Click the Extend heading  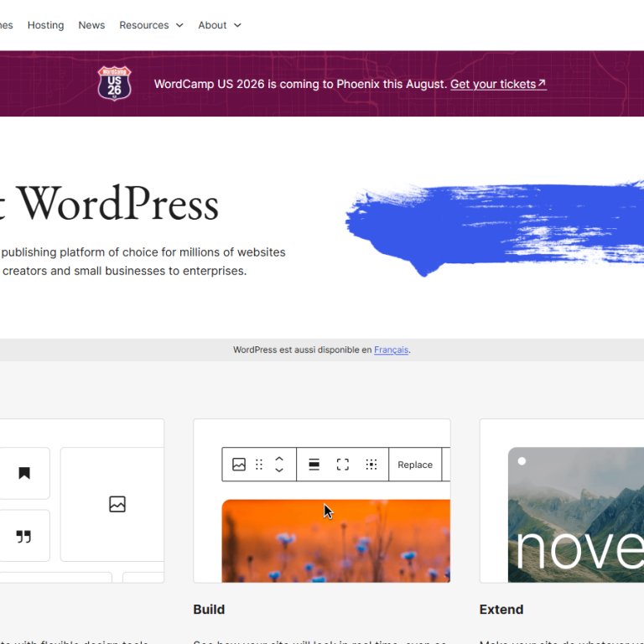pos(501,610)
